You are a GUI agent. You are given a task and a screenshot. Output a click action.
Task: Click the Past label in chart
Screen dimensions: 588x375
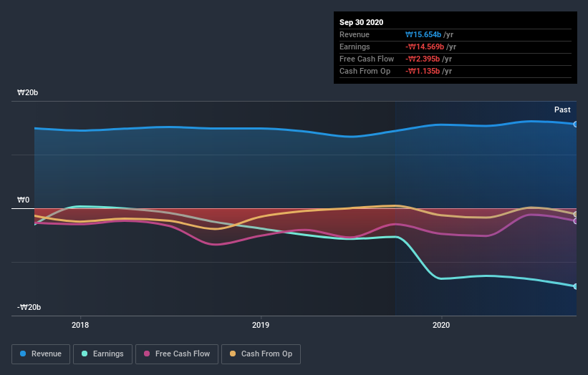[562, 109]
